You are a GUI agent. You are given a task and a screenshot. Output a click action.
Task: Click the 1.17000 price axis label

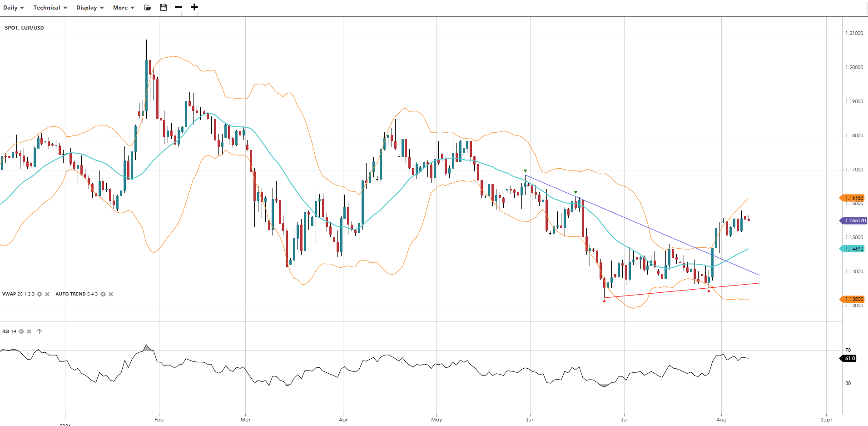854,170
